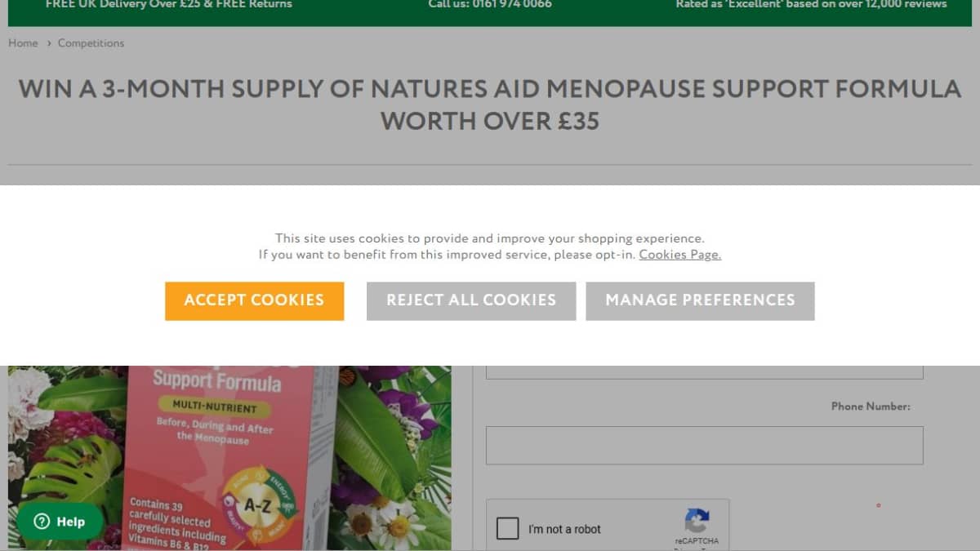Focus the partially hidden field above Phone Number
The width and height of the screenshot is (980, 551).
coord(704,372)
